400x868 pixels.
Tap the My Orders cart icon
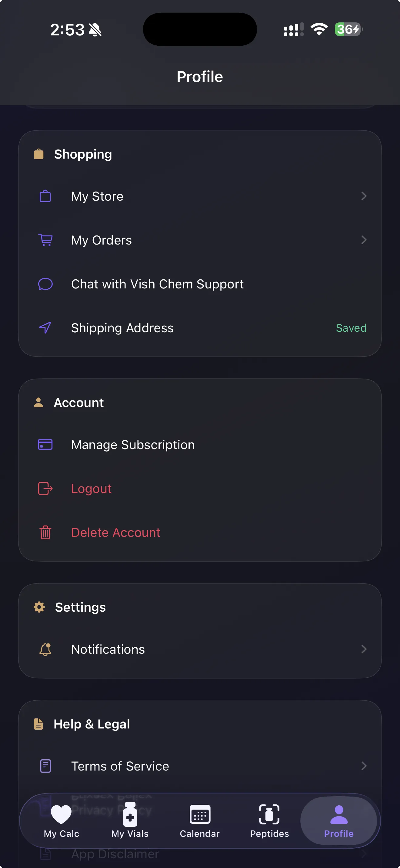(x=45, y=240)
